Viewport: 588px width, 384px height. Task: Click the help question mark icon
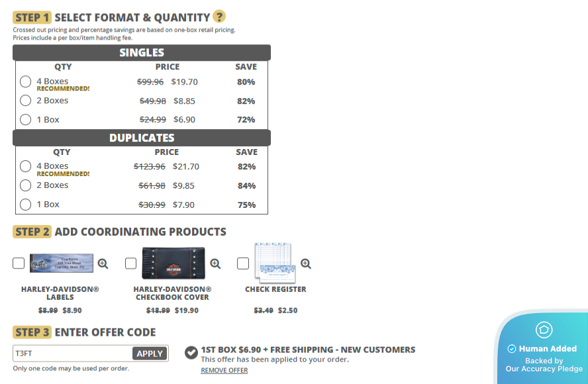coord(219,17)
